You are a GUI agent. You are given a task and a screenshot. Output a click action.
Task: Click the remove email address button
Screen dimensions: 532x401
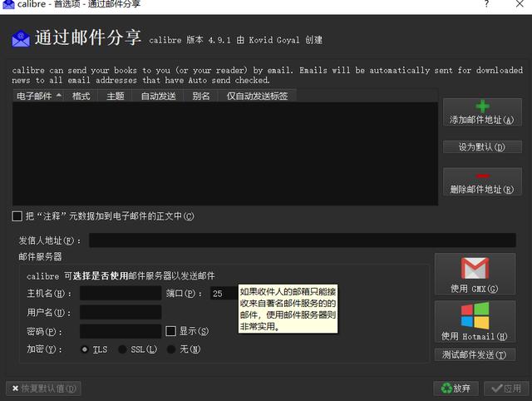click(482, 181)
